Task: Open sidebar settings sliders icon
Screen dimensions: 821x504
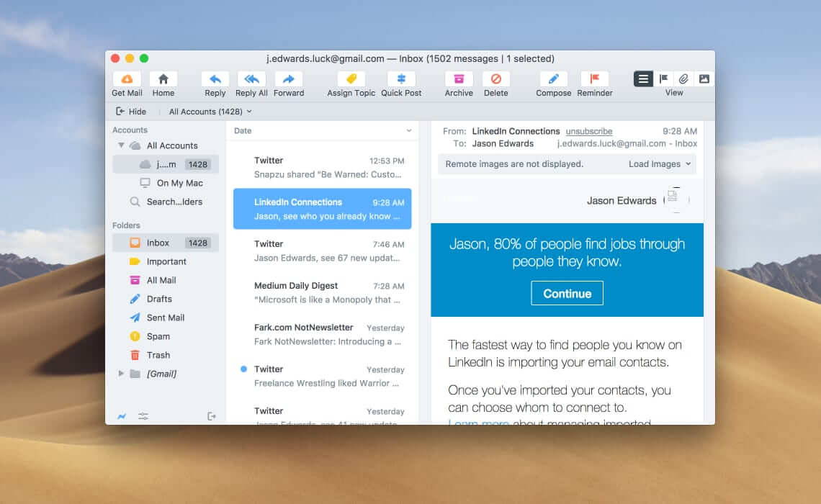Action: pyautogui.click(x=143, y=417)
